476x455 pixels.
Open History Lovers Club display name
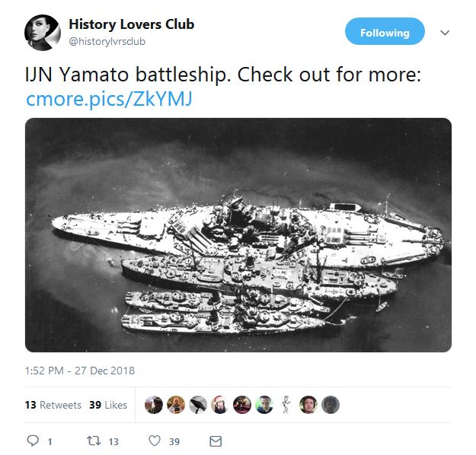(132, 24)
